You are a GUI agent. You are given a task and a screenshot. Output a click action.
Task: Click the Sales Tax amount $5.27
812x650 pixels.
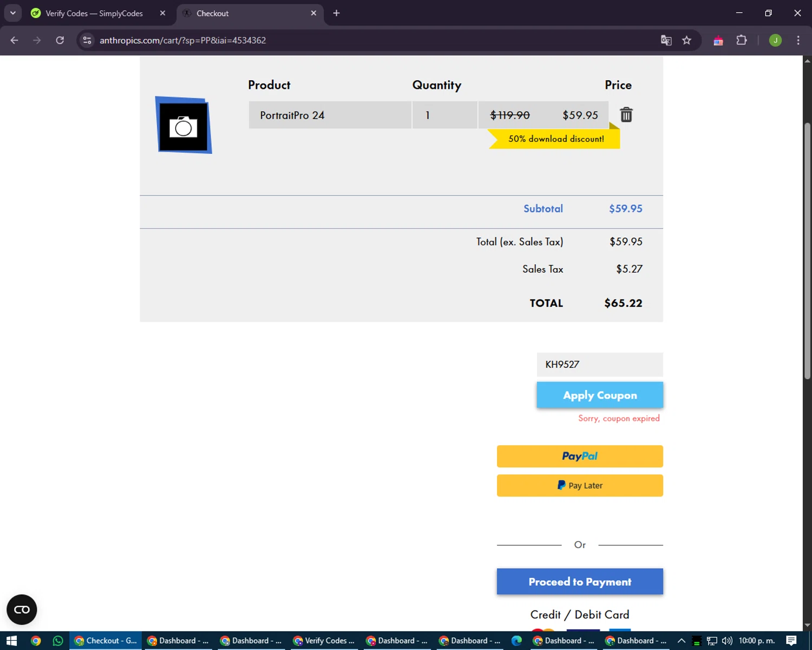[629, 269]
